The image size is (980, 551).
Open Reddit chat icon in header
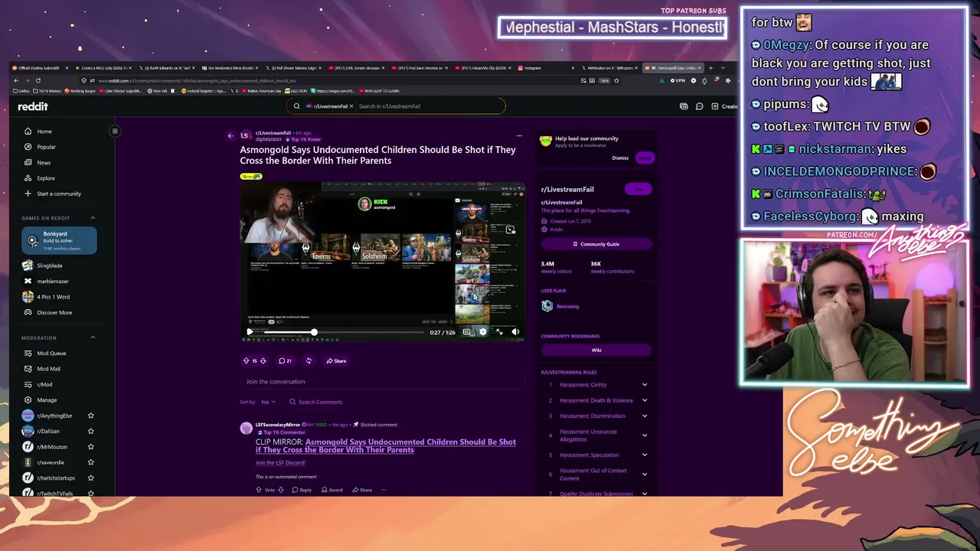pos(699,106)
